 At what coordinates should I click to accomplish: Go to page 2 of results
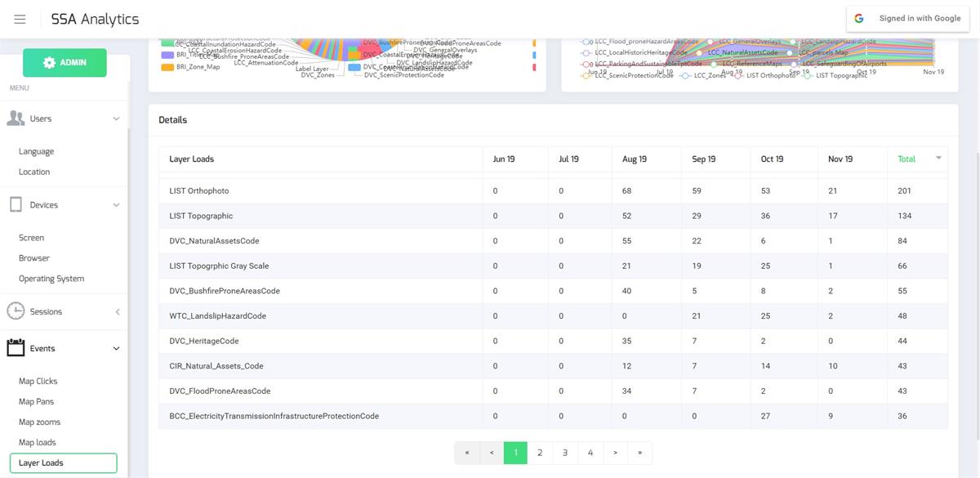[540, 453]
